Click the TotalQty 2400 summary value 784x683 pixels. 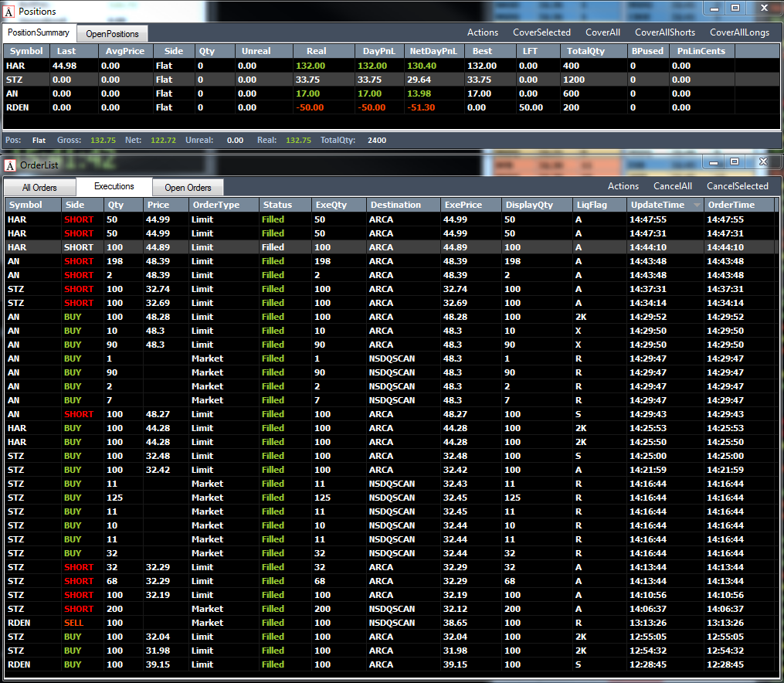(x=376, y=141)
